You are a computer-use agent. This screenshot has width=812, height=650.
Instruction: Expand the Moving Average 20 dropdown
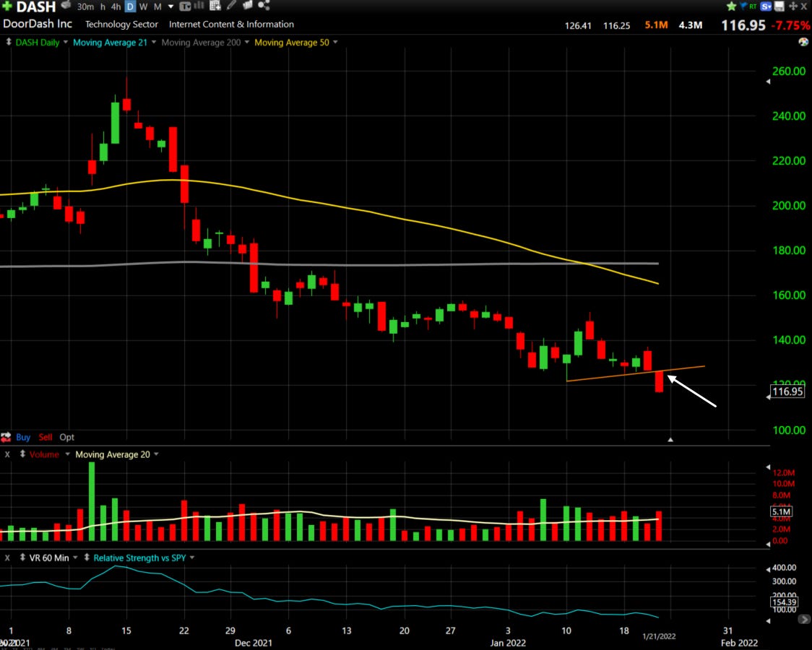coord(156,454)
